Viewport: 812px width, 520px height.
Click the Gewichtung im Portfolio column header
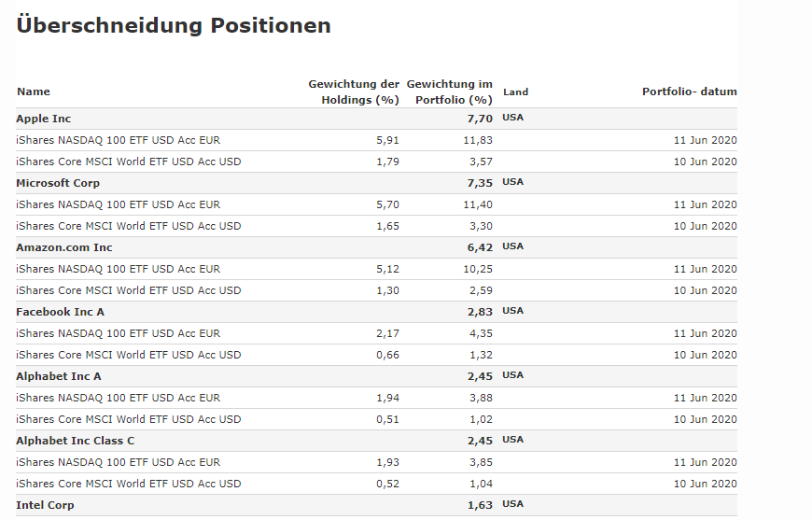449,91
